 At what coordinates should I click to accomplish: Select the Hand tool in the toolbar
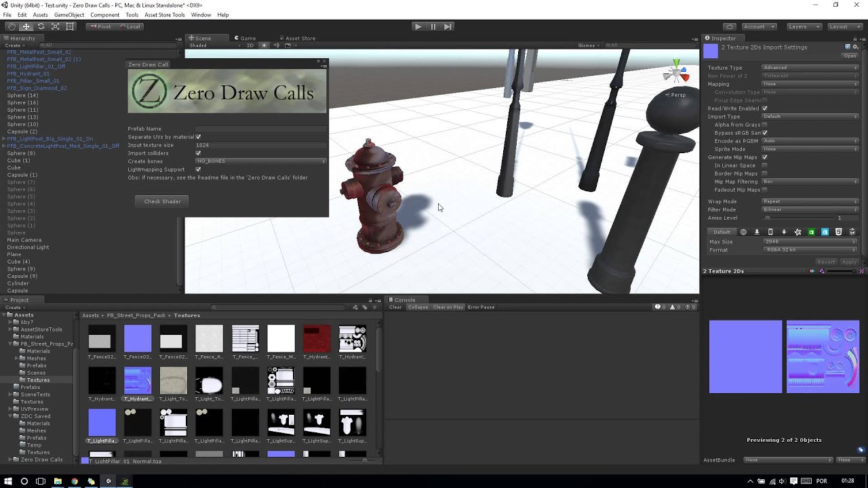tap(12, 26)
